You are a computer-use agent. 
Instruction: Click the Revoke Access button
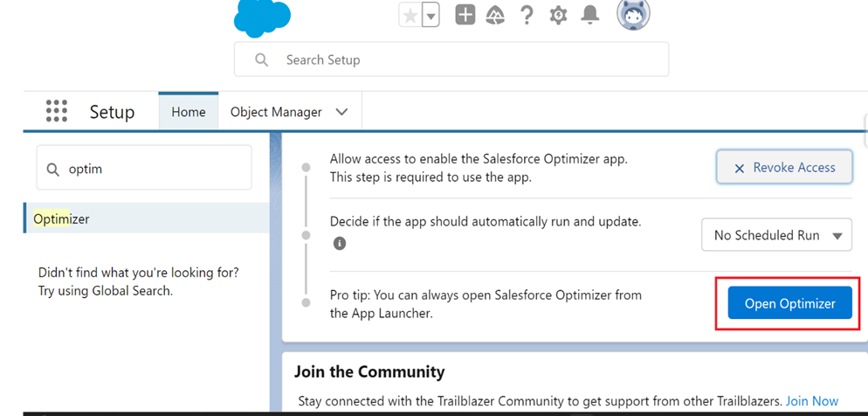pos(784,167)
